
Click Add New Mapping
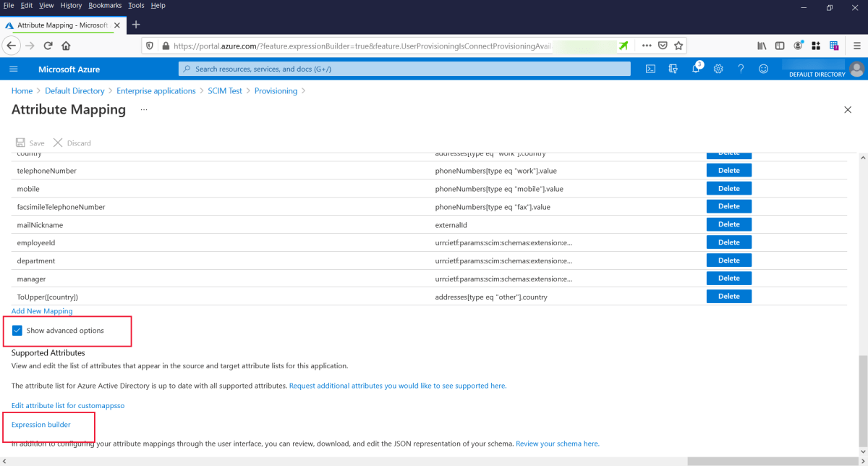(x=41, y=310)
